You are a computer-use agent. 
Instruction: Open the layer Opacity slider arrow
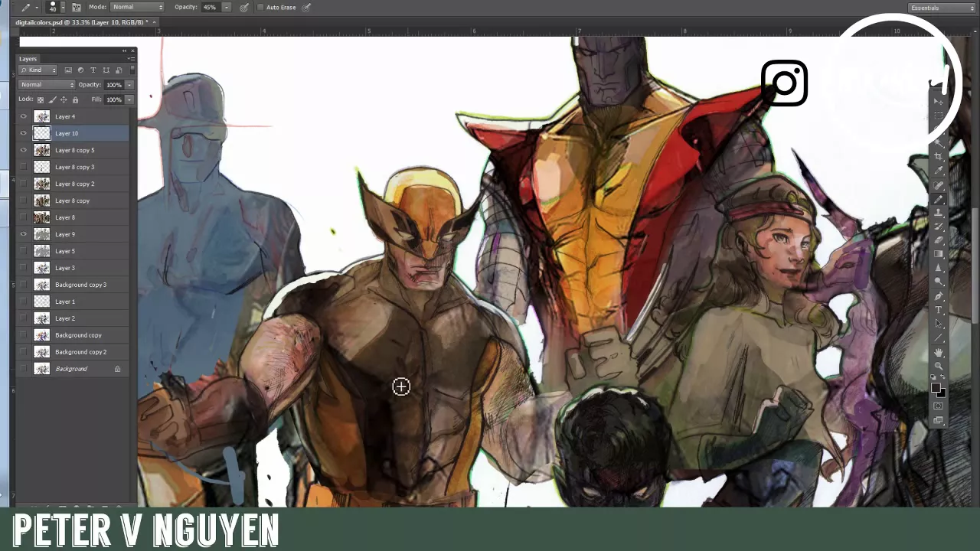[129, 85]
